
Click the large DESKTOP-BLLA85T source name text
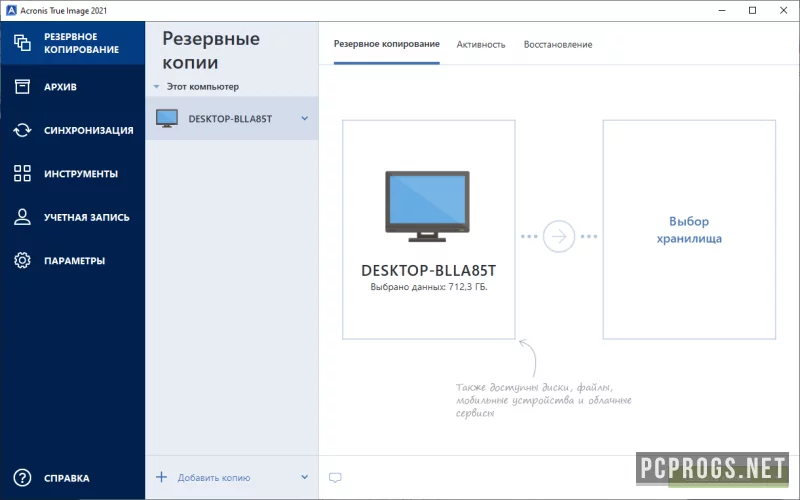[x=429, y=270]
